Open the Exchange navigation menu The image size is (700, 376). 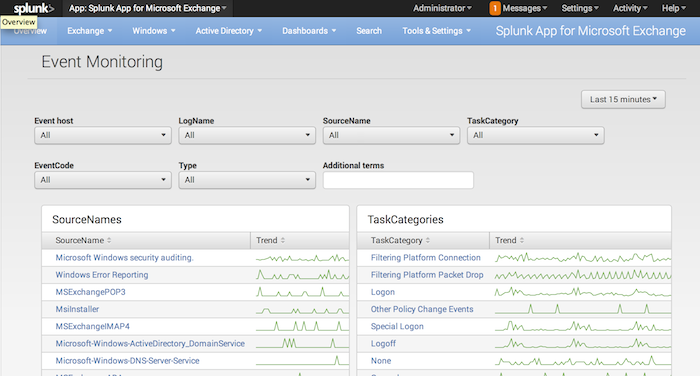(89, 31)
